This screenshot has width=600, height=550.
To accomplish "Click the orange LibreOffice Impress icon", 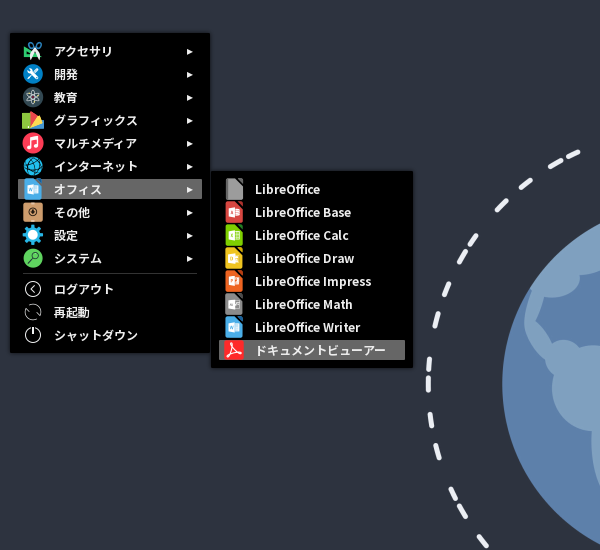I will [234, 281].
